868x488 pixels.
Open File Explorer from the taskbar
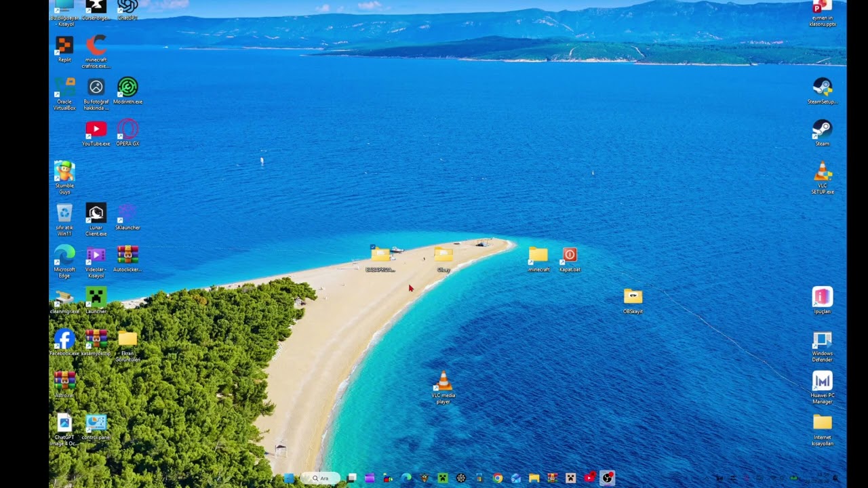[534, 479]
